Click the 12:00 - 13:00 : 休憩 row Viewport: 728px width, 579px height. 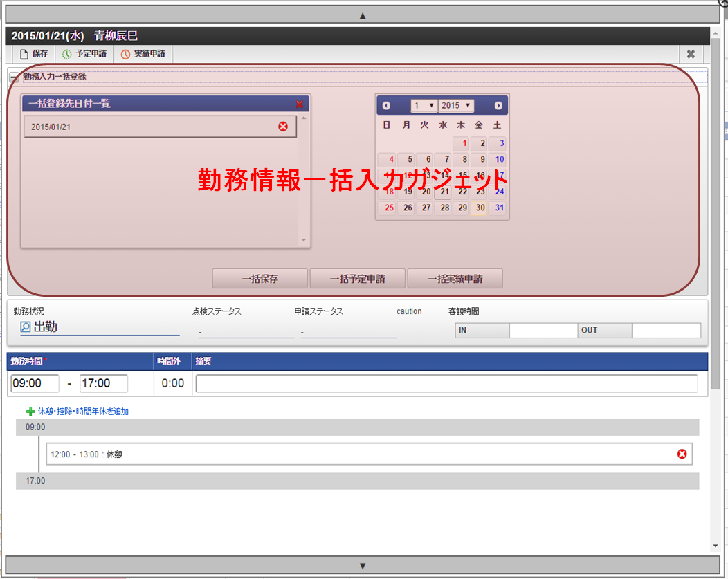point(369,454)
